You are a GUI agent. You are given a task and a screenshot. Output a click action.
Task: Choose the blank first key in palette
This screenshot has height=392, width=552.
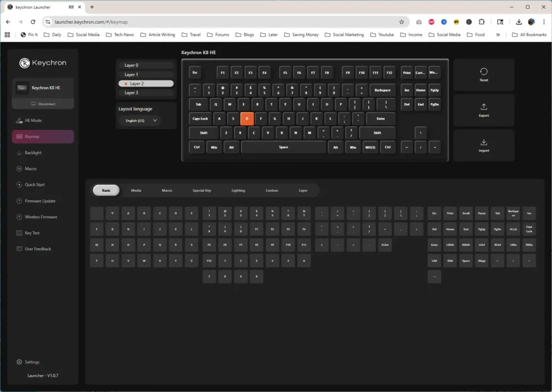97,213
